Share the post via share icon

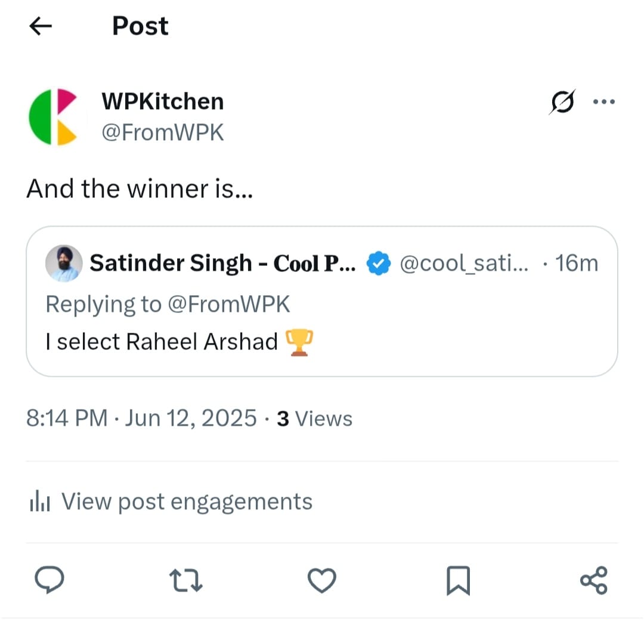pyautogui.click(x=593, y=580)
